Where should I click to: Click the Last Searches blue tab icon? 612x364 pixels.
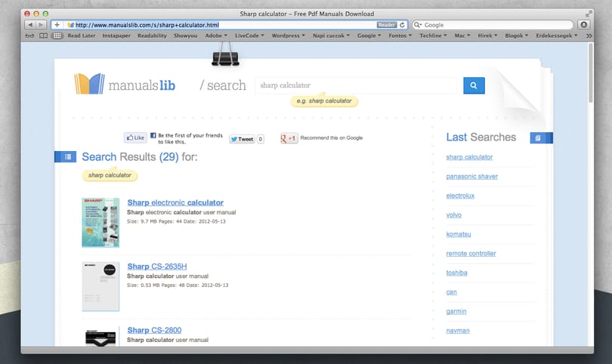pos(541,137)
